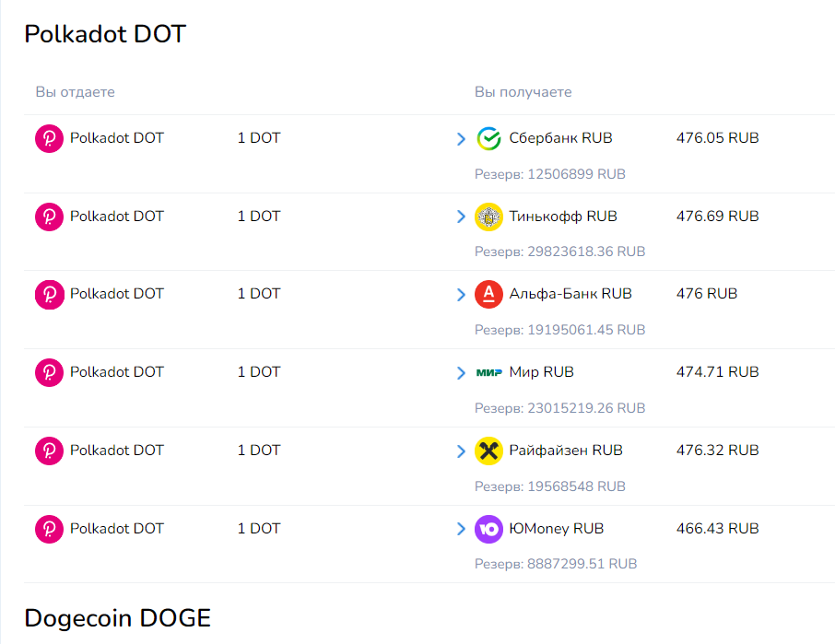Screen dimensions: 835x644
Task: Click the 476.32 RUB rate value
Action: [717, 451]
